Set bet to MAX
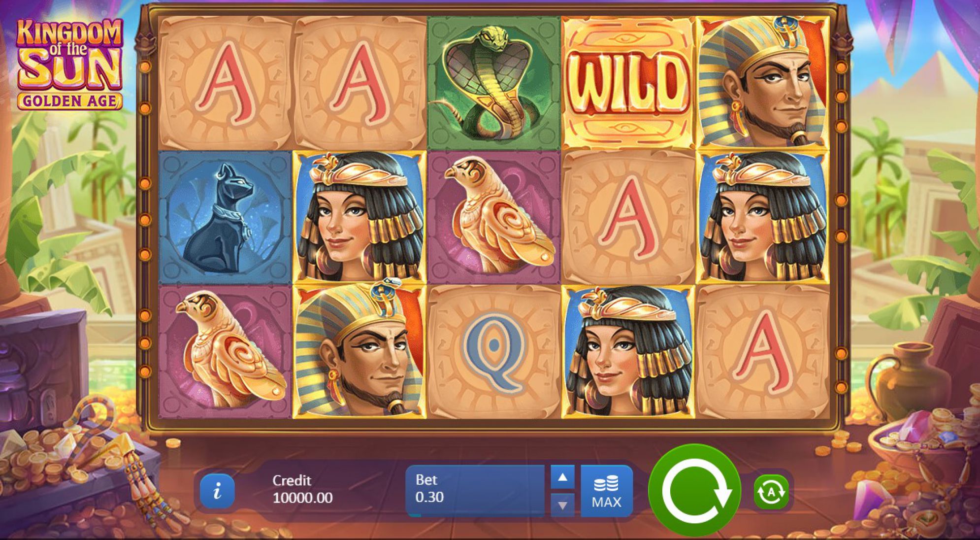 click(606, 491)
